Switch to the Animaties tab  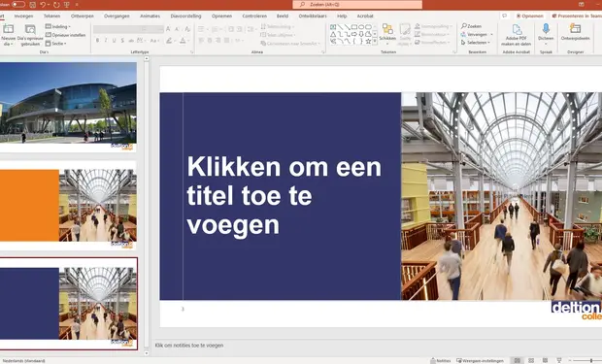150,17
